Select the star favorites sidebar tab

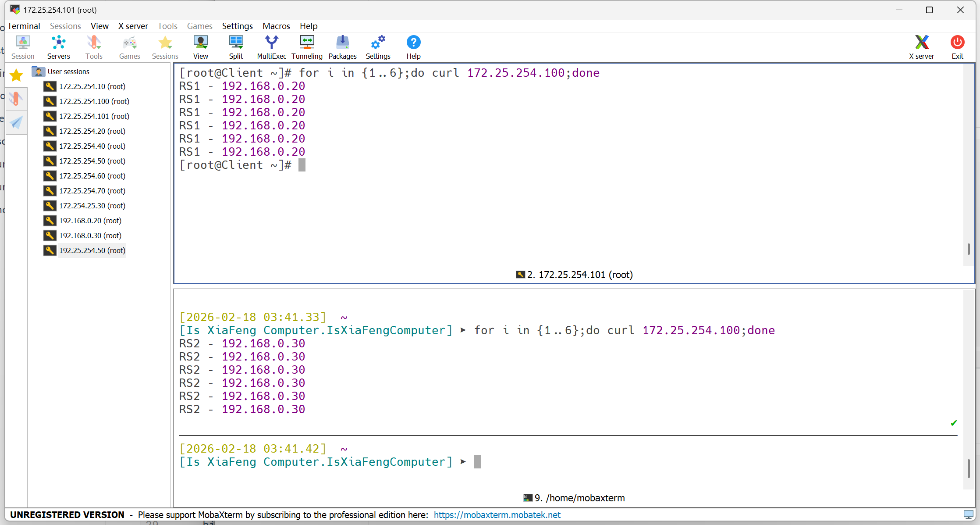(16, 75)
